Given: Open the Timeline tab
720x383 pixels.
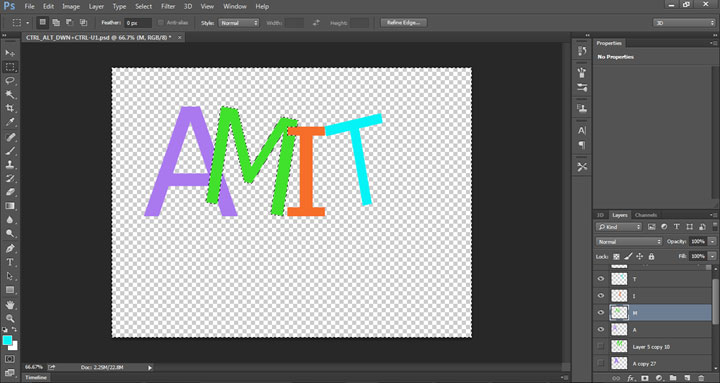Looking at the screenshot, I should pos(36,377).
